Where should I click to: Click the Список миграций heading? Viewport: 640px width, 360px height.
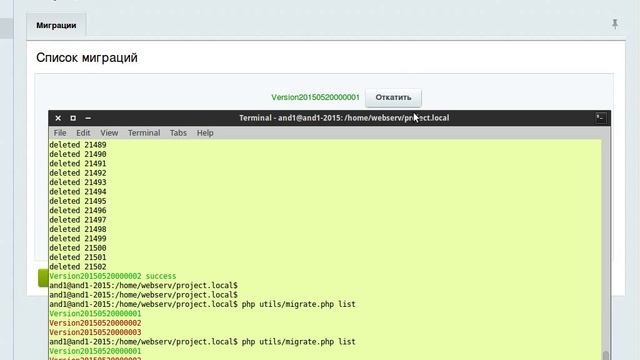87,58
